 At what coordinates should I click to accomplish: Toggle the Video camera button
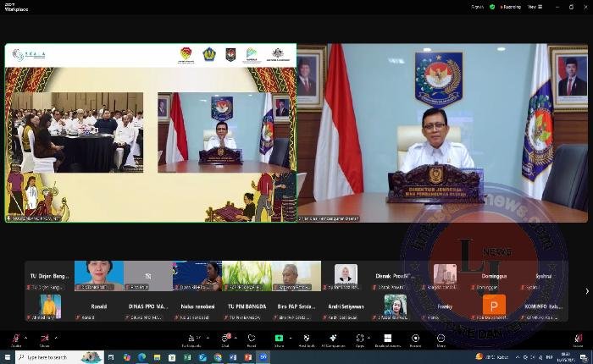click(x=45, y=339)
